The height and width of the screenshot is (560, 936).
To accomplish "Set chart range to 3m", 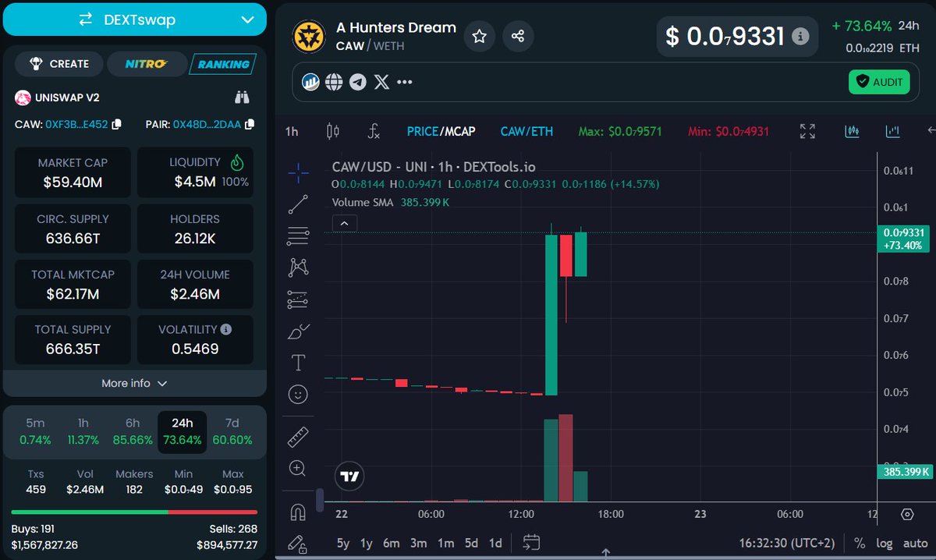I will 418,543.
